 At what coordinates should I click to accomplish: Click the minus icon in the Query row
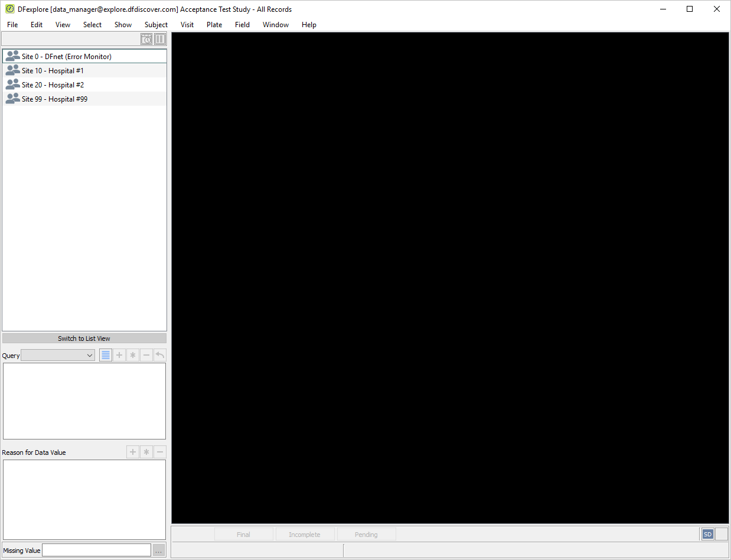(x=146, y=355)
